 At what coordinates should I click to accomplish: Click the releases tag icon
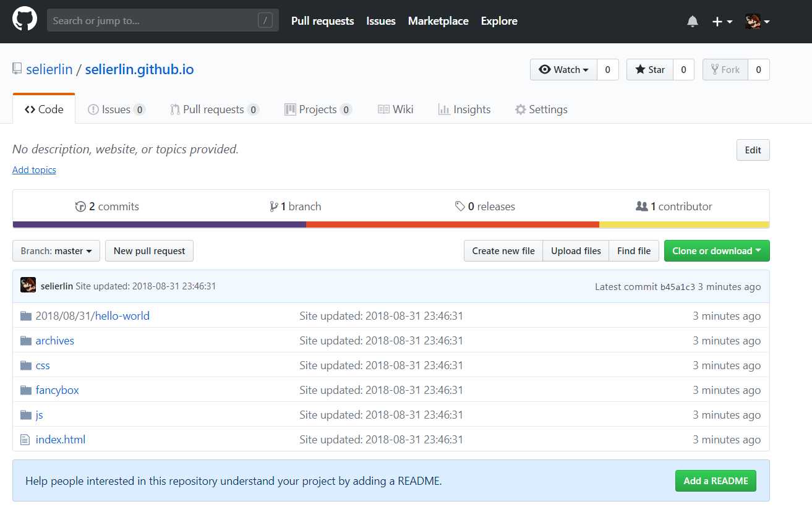click(x=460, y=207)
